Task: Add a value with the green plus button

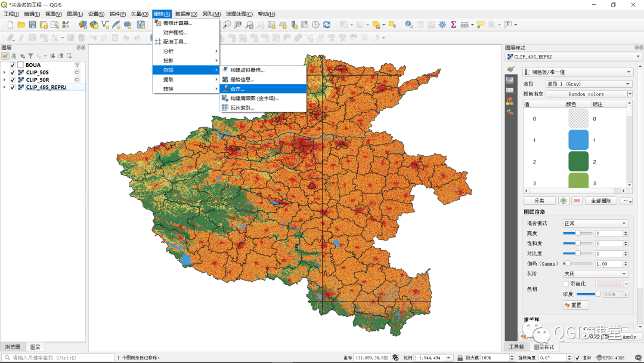Action: (x=563, y=201)
